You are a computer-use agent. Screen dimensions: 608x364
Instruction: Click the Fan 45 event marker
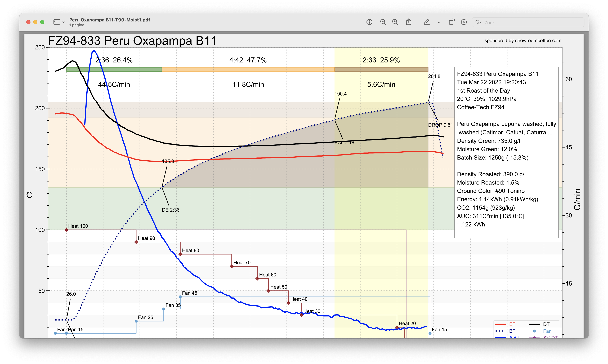tap(180, 297)
